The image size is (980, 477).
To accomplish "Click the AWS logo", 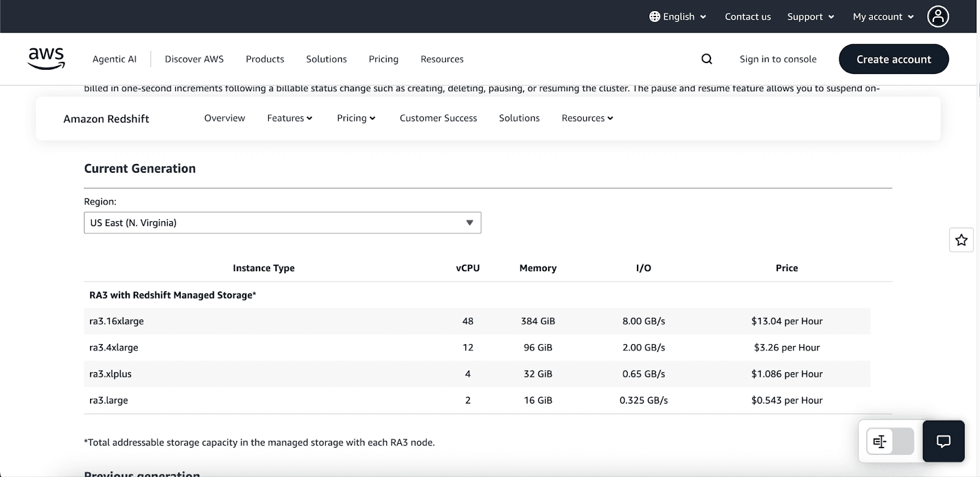I will click(47, 58).
